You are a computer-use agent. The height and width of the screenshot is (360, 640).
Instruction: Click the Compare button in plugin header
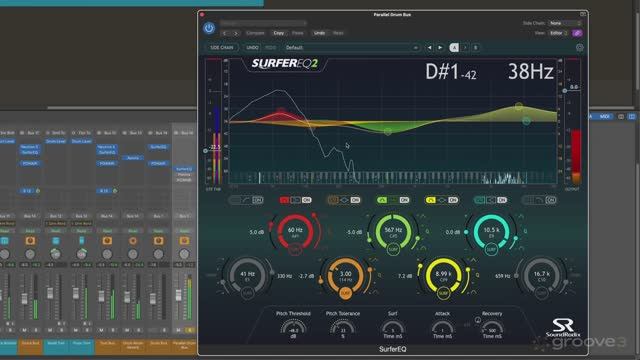click(256, 33)
